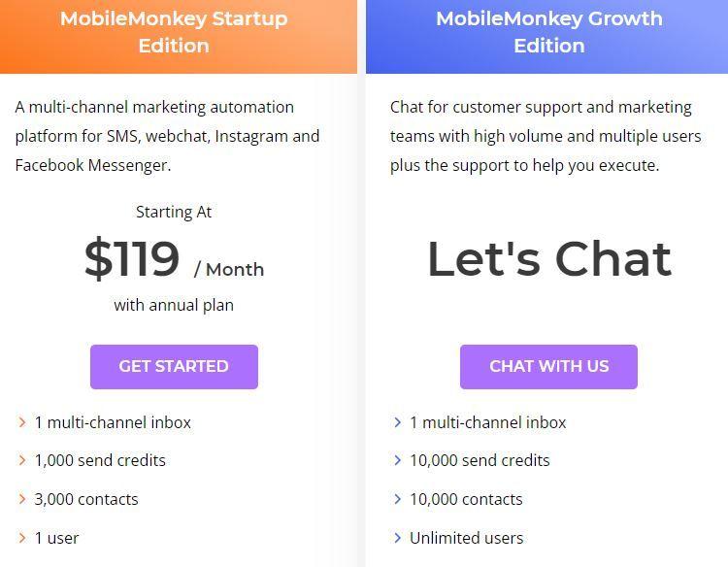Click the Unlimited users feature text
This screenshot has height=567, width=728.
coord(466,538)
